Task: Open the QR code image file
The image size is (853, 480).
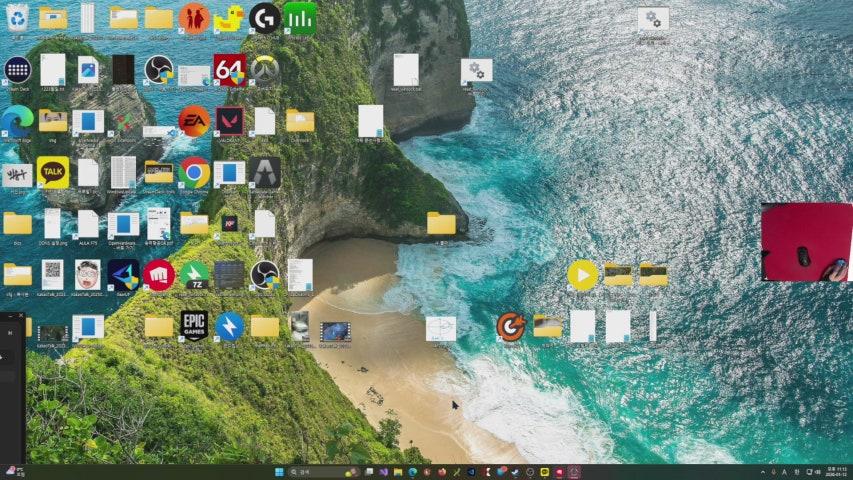Action: click(53, 274)
